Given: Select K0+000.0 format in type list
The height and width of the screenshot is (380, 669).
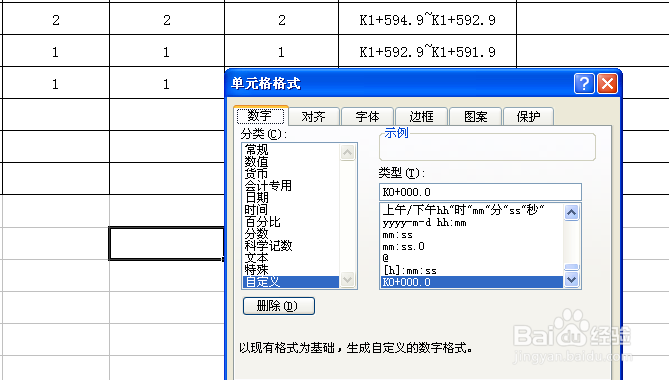Looking at the screenshot, I should [x=472, y=282].
